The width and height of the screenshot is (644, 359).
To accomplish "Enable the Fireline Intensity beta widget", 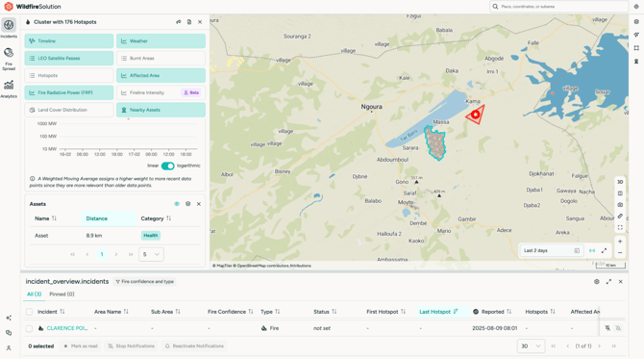I will (x=161, y=93).
